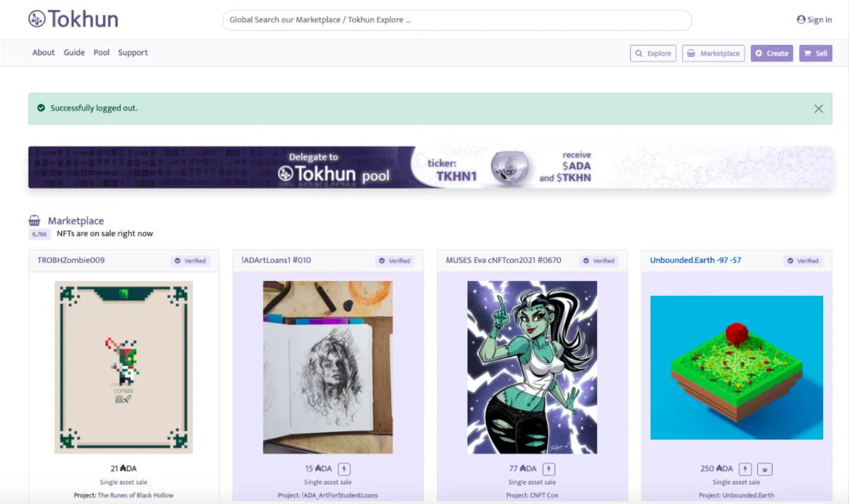Click the 6,766 NFT count badge
Image resolution: width=849 pixels, height=504 pixels.
tap(39, 234)
